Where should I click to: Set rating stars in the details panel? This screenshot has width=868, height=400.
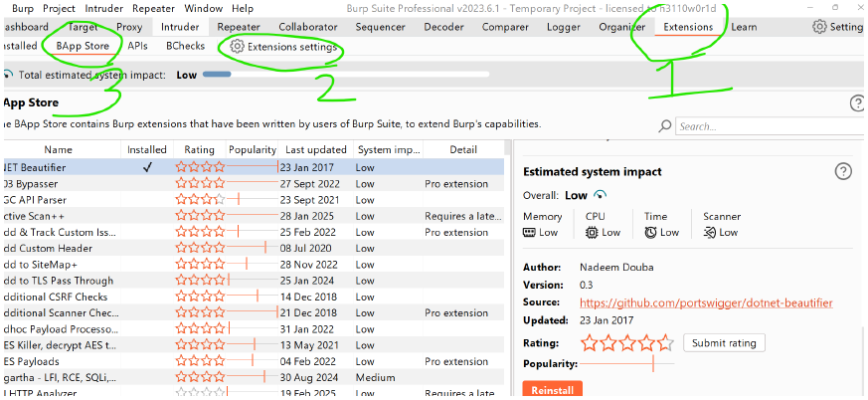626,343
